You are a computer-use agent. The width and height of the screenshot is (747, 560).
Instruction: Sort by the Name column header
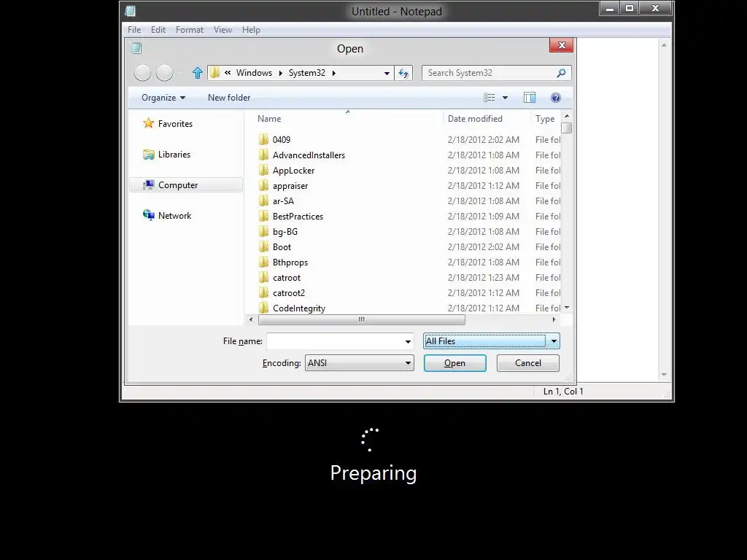pos(269,119)
